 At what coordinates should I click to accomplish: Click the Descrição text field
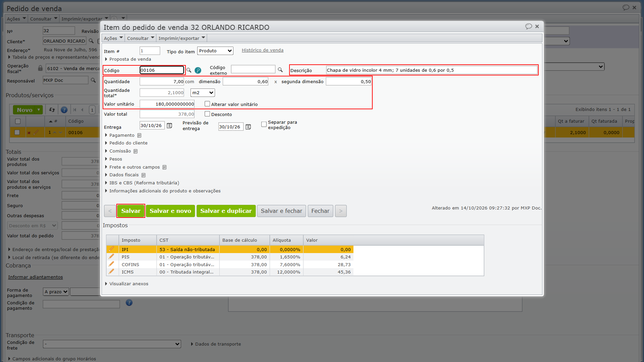[x=431, y=70]
